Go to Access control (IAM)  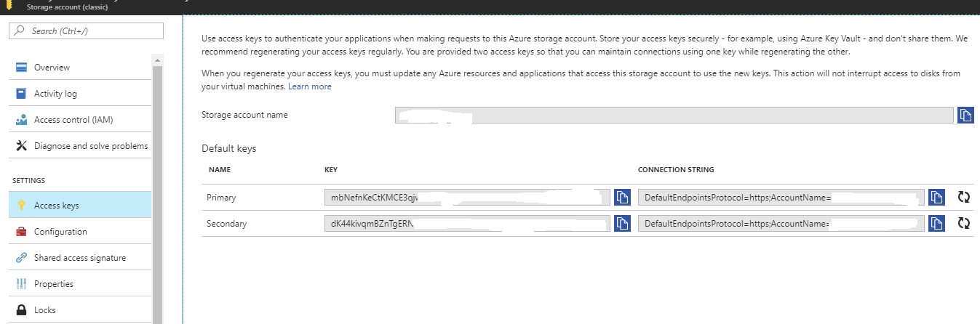coord(80,120)
